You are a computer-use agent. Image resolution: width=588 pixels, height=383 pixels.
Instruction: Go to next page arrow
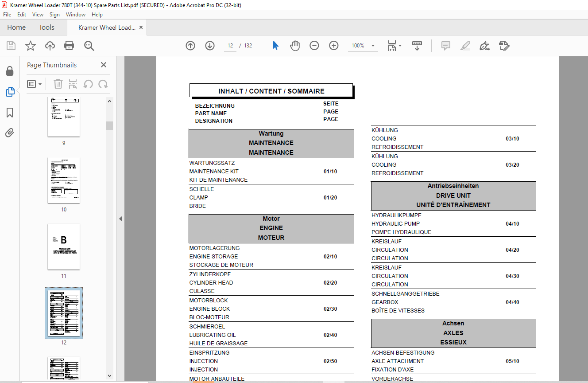click(210, 46)
